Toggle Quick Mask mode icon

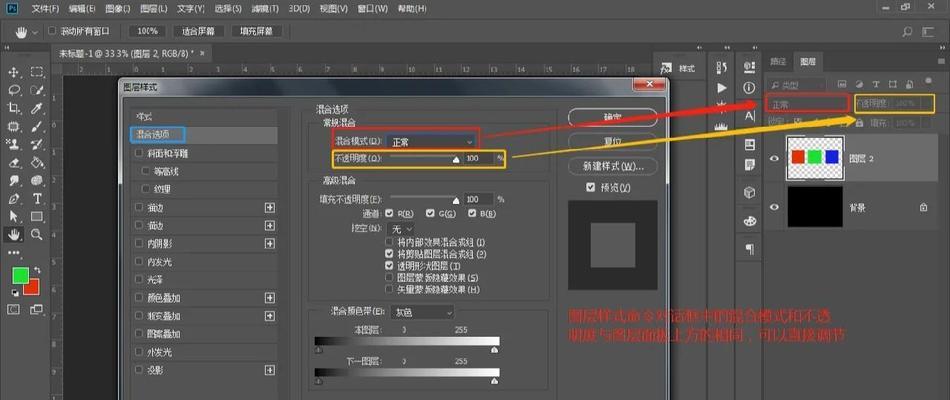click(13, 310)
